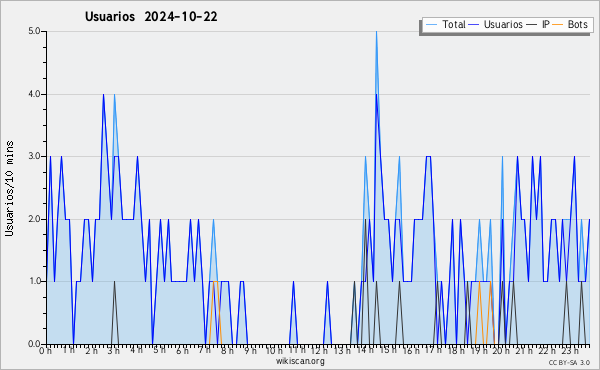Click the y-axis value '0.0'
Viewport: 600px width, 370px height.
pyautogui.click(x=34, y=344)
